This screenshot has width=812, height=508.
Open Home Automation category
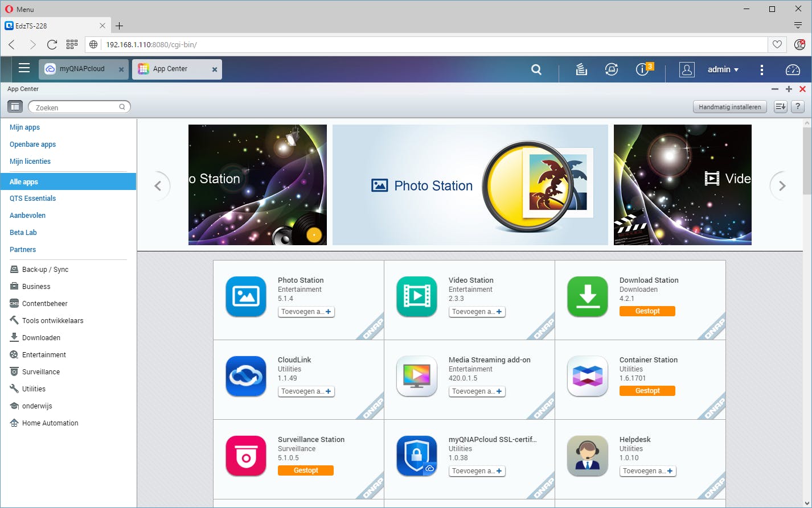tap(50, 423)
